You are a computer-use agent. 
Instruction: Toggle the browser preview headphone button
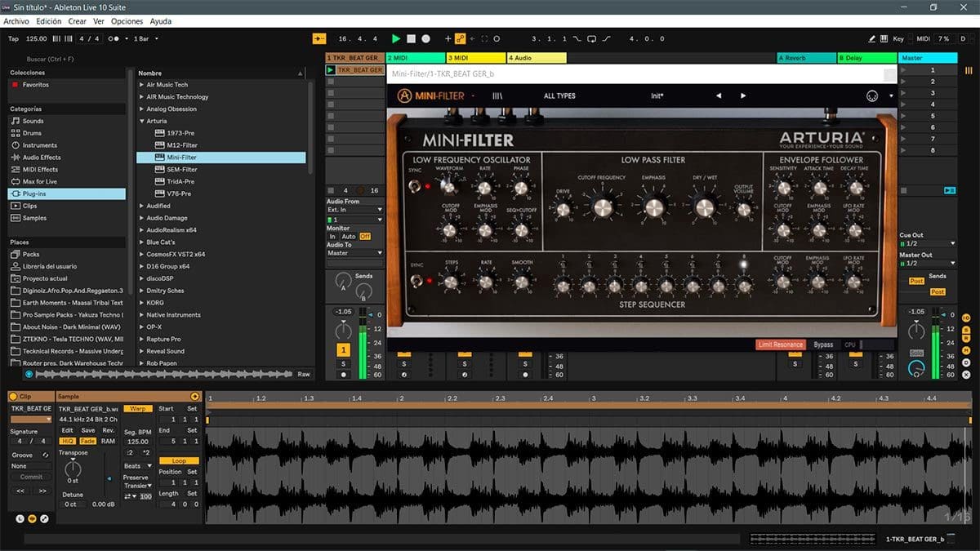click(29, 374)
